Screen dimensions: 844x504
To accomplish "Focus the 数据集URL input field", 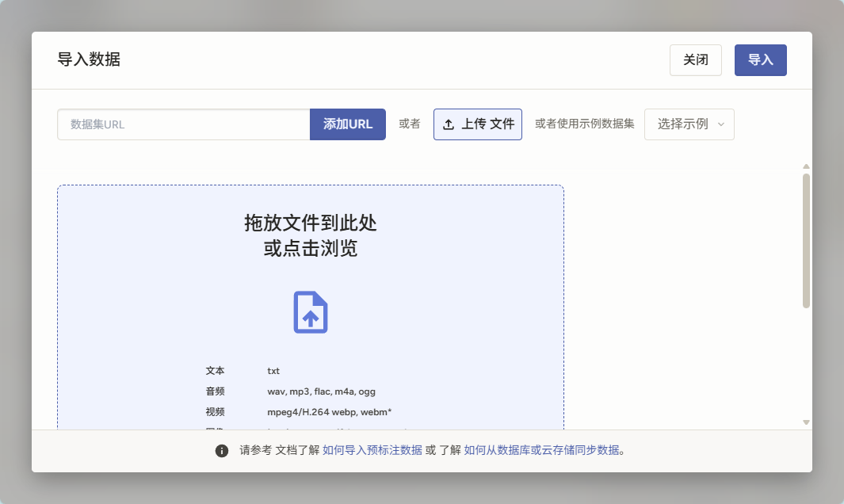I will pyautogui.click(x=184, y=124).
